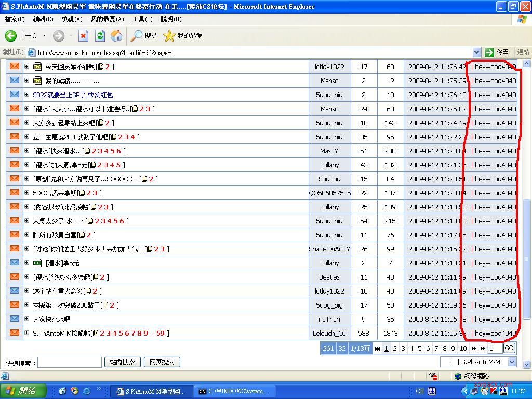Viewport: 532px width, 399px height.
Task: Click the 快速搜索 text input field
Action: [70, 362]
